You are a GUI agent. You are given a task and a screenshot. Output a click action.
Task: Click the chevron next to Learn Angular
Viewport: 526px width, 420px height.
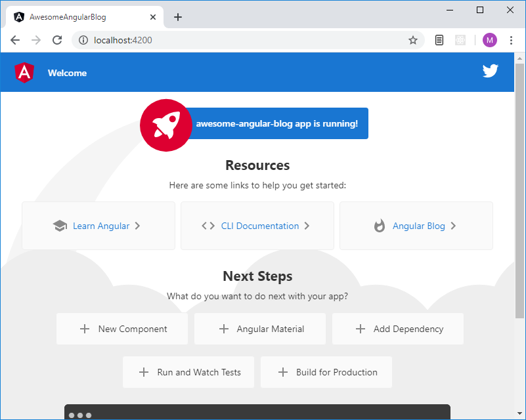pyautogui.click(x=137, y=226)
